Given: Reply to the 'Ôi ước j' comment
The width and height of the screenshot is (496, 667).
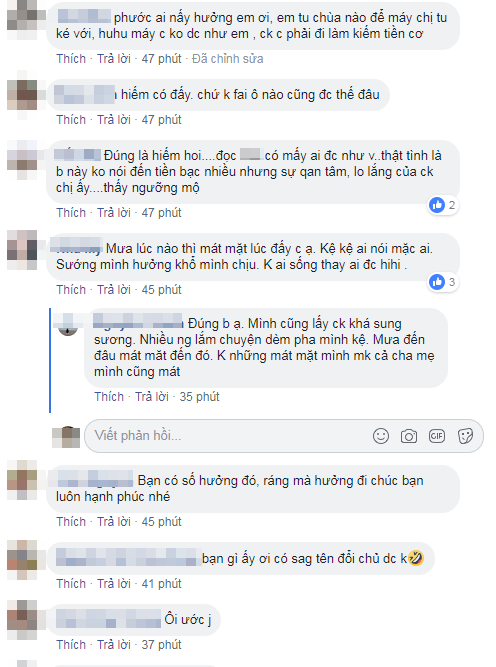Looking at the screenshot, I should pyautogui.click(x=114, y=645).
